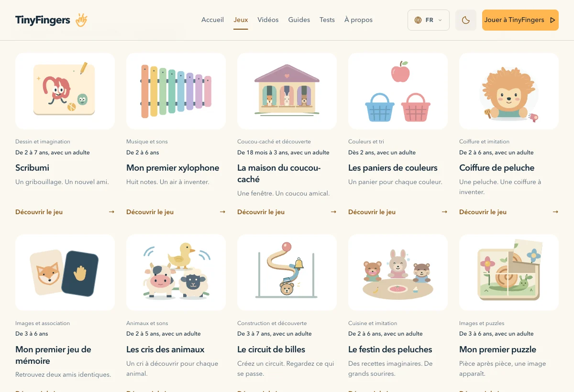Click the 'Couleurs et tri' category label
Image resolution: width=574 pixels, height=392 pixels.
pos(366,142)
